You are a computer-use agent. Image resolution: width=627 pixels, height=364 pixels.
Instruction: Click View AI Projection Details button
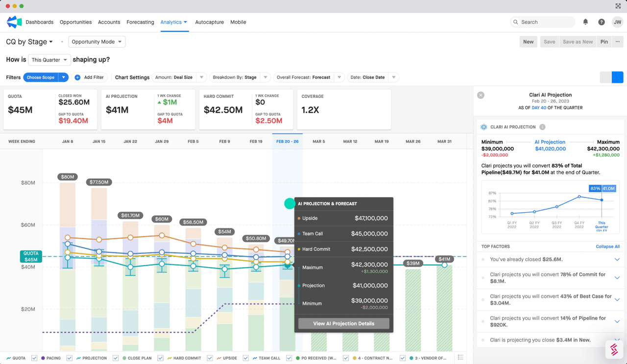click(343, 323)
